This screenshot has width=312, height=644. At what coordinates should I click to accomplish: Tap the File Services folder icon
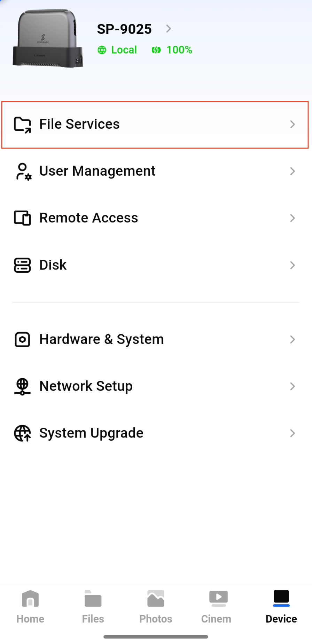pyautogui.click(x=22, y=124)
